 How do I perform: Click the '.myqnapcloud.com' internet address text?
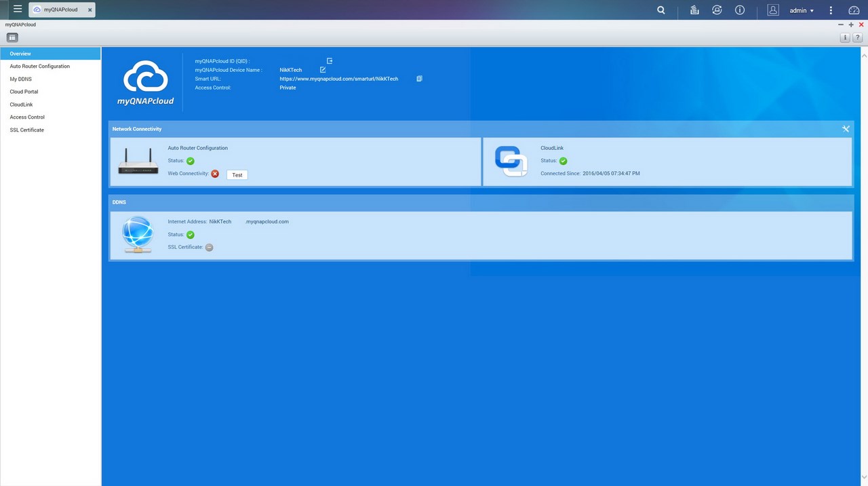click(x=267, y=222)
